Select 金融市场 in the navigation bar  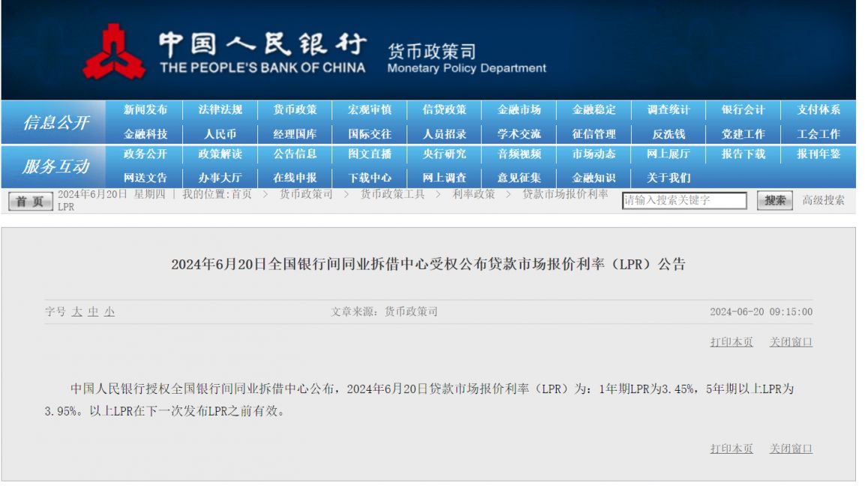(x=519, y=109)
